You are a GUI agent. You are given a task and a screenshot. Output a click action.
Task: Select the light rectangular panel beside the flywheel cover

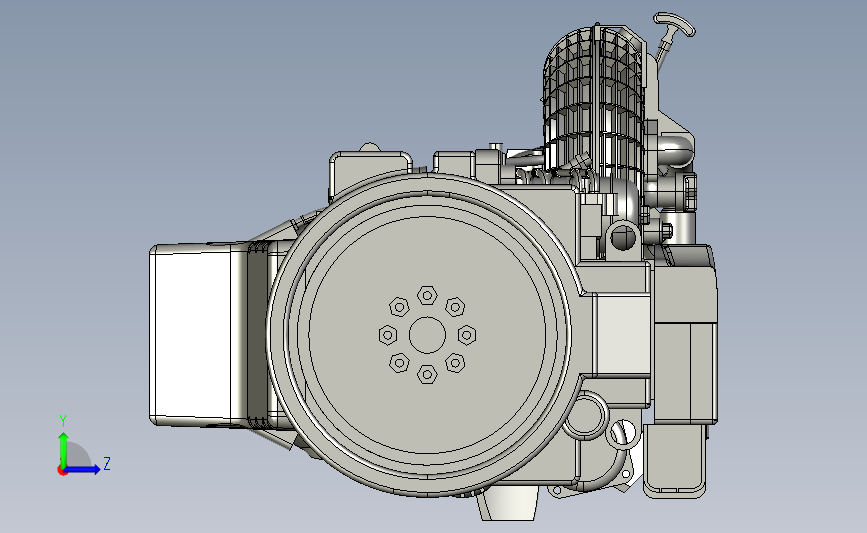[622, 335]
